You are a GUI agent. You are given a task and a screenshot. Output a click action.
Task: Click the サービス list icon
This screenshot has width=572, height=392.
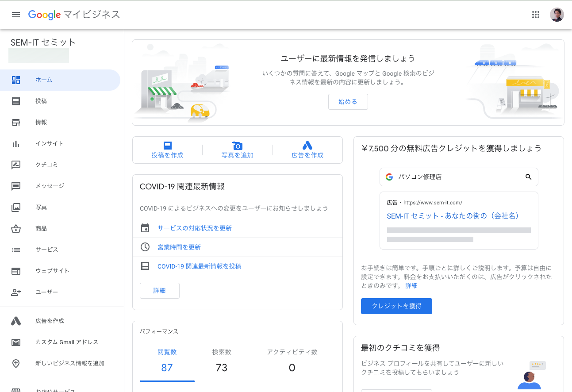coord(16,250)
